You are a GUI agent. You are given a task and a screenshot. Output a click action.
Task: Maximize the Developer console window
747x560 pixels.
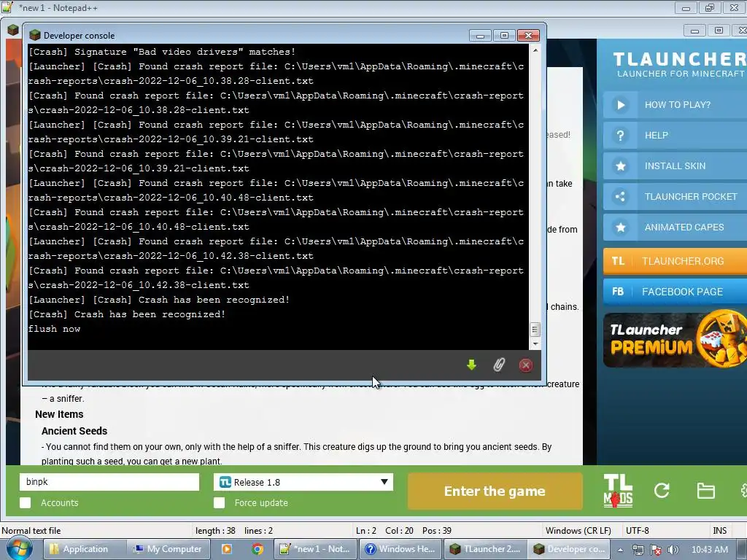point(504,36)
